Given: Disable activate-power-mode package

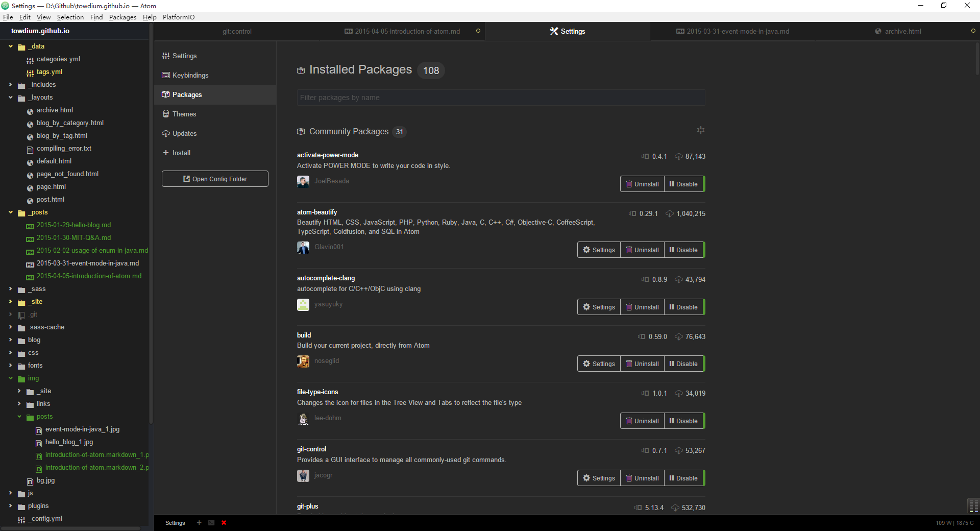Looking at the screenshot, I should 684,184.
